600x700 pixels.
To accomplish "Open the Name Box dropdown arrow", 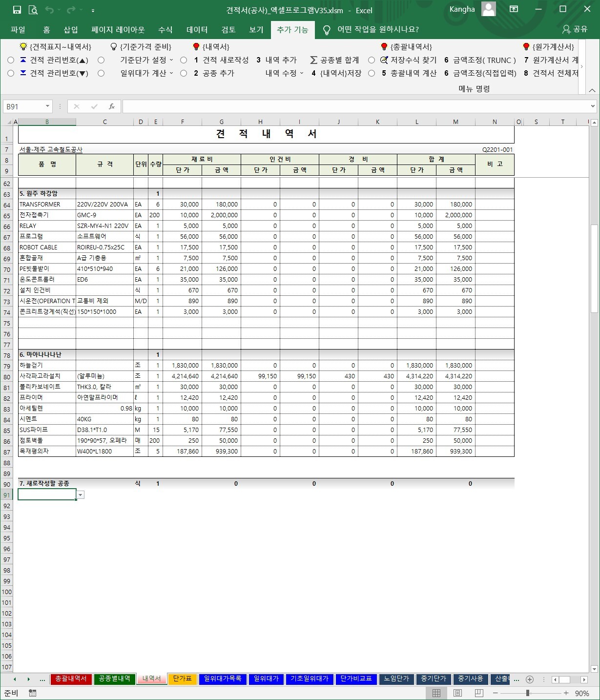I will point(47,106).
